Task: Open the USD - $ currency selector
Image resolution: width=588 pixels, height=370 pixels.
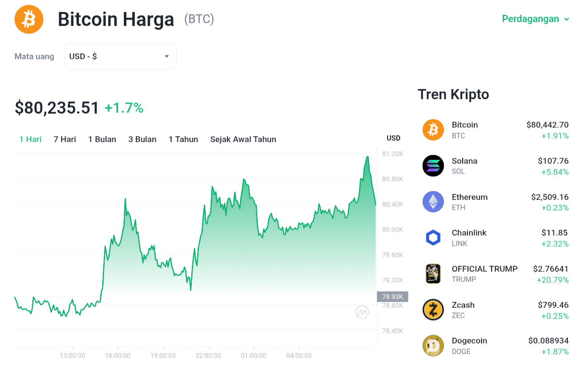Action: coord(120,56)
